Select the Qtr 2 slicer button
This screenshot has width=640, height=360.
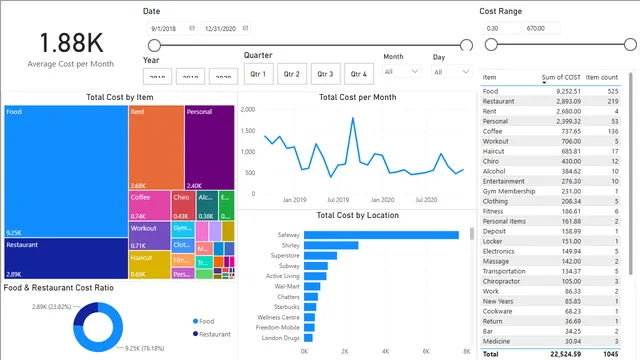tap(292, 74)
